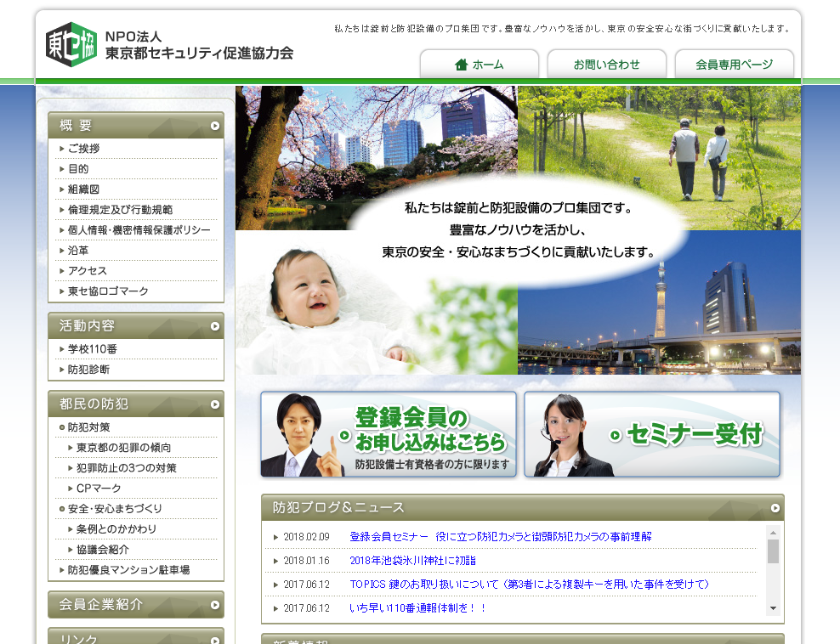This screenshot has width=840, height=644.
Task: Open the 組織図 link
Action: [x=83, y=189]
